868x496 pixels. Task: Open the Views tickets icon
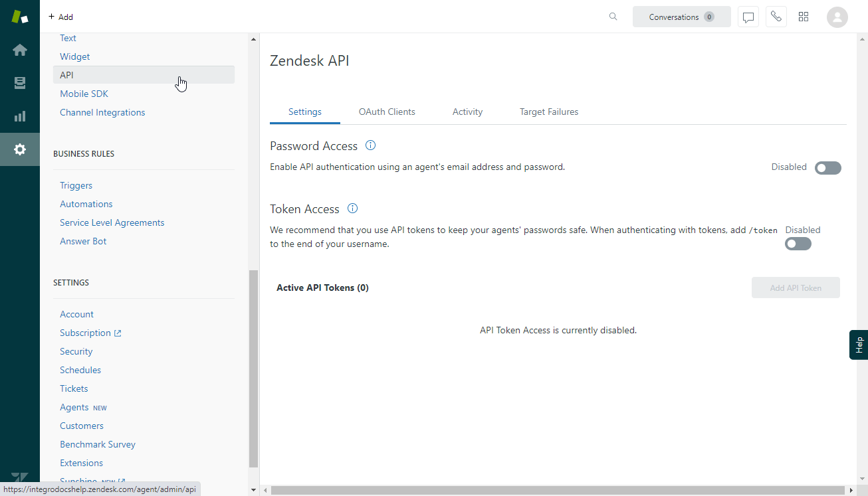[20, 83]
